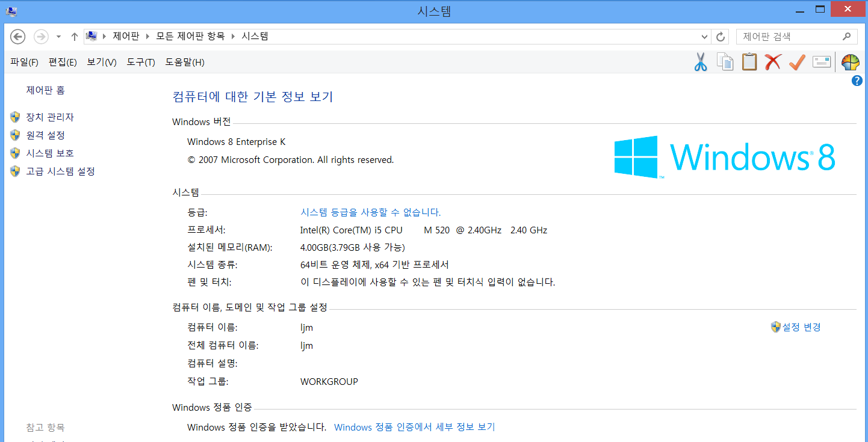Click the Windows 8 Enterprise K text

[x=237, y=142]
